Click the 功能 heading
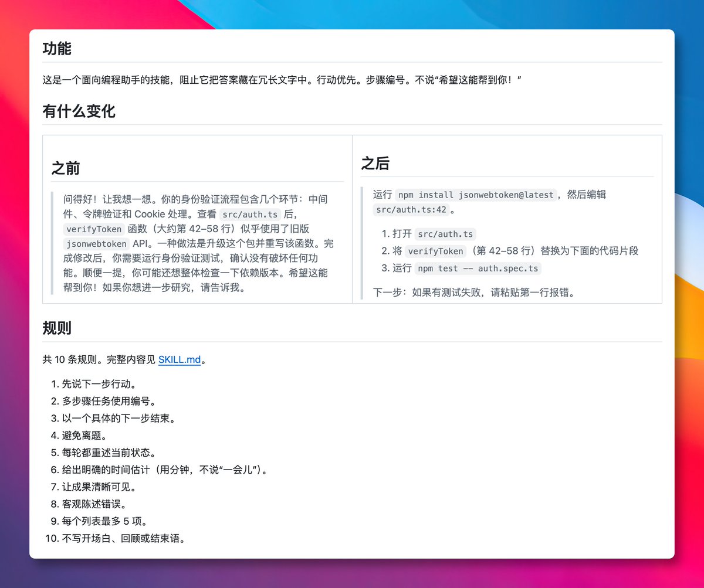704x588 pixels. tap(57, 49)
